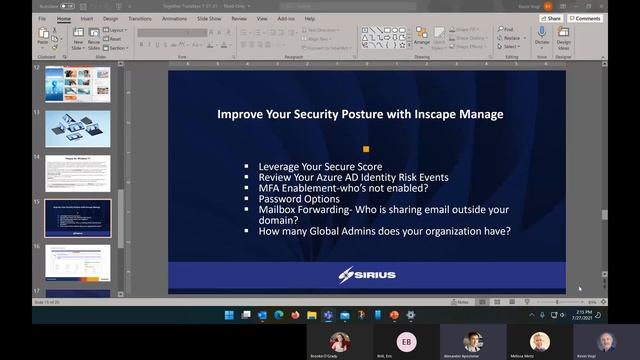Click bullet 'Password Options'

point(299,199)
